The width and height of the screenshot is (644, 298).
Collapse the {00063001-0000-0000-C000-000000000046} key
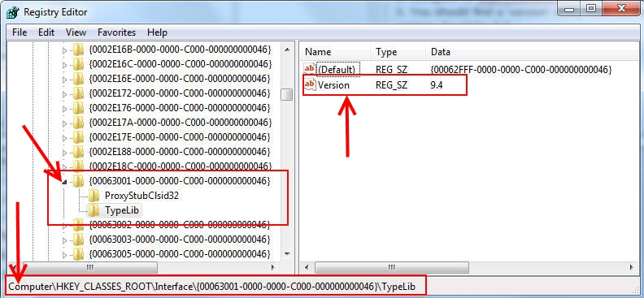click(x=64, y=182)
